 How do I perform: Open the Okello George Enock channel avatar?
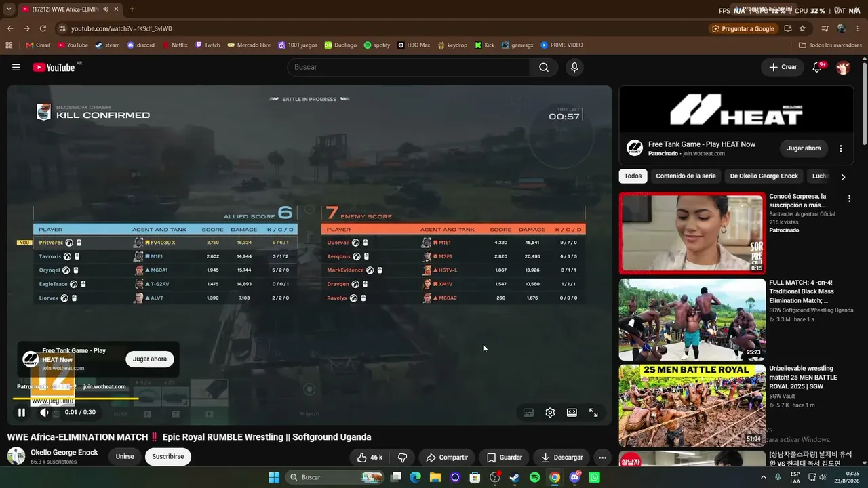click(16, 456)
